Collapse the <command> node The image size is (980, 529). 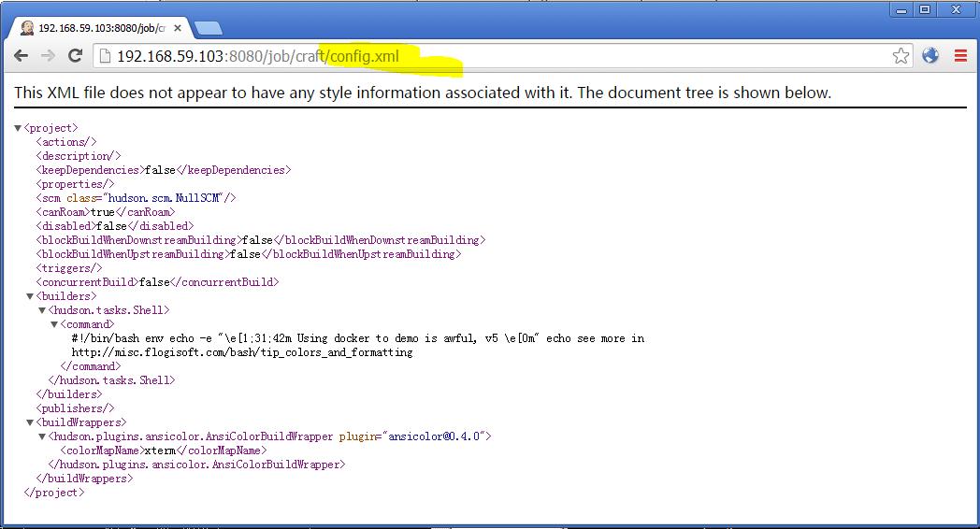[53, 324]
